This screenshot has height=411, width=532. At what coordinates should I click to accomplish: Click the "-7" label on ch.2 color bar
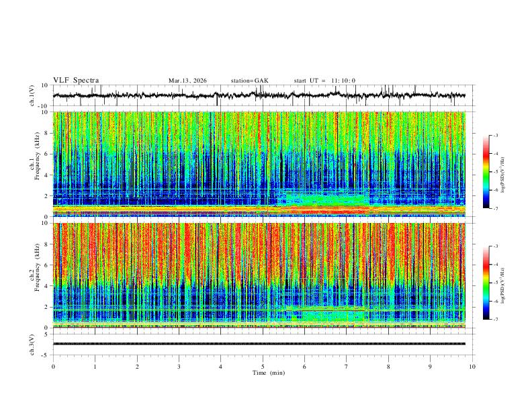[495, 320]
